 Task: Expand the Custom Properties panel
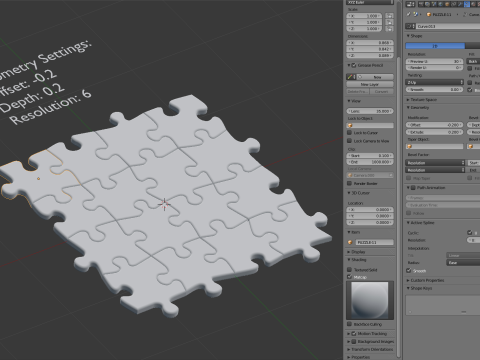pos(408,280)
